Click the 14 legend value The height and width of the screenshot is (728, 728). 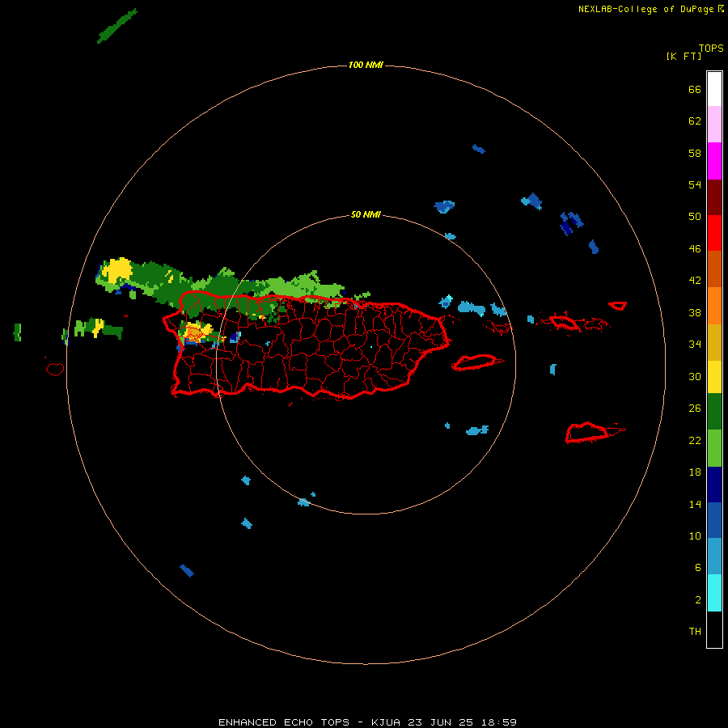695,504
